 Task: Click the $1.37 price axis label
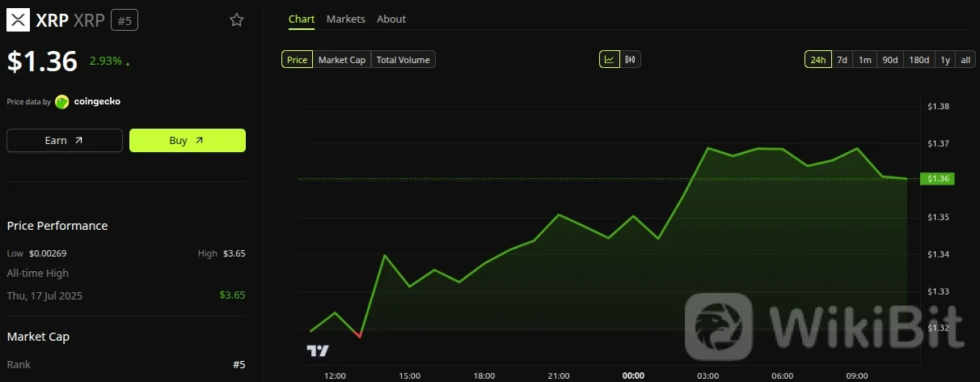[x=939, y=144]
